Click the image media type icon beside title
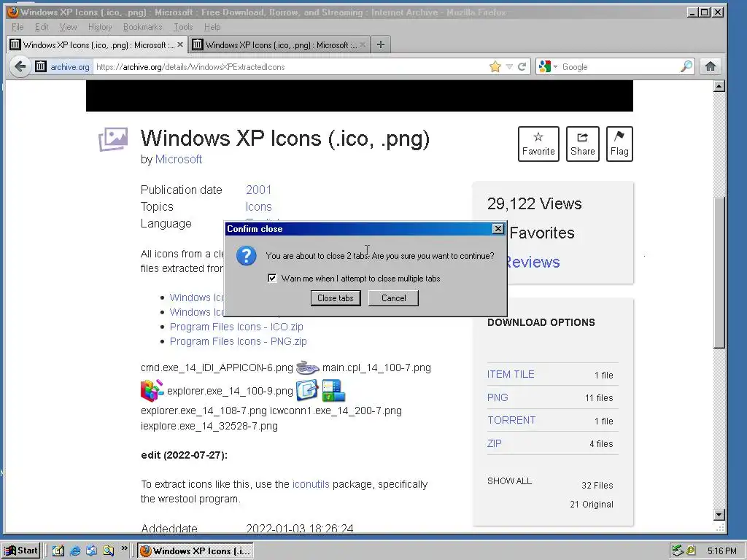 (113, 139)
